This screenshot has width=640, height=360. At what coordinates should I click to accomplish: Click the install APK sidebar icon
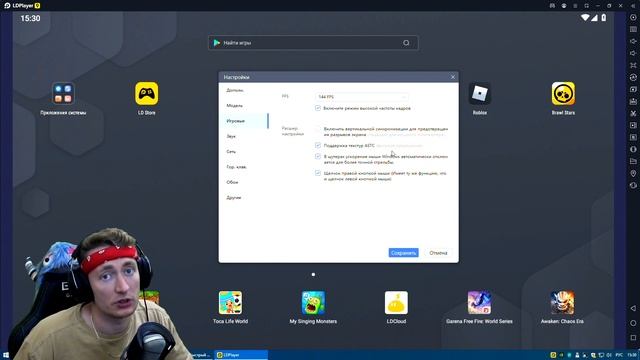coord(633,101)
